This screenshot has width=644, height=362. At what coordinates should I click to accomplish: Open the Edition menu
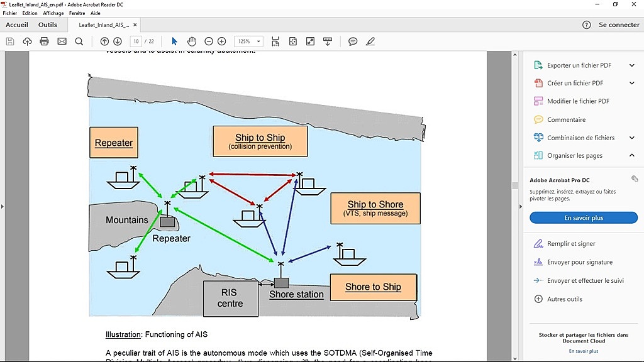30,13
